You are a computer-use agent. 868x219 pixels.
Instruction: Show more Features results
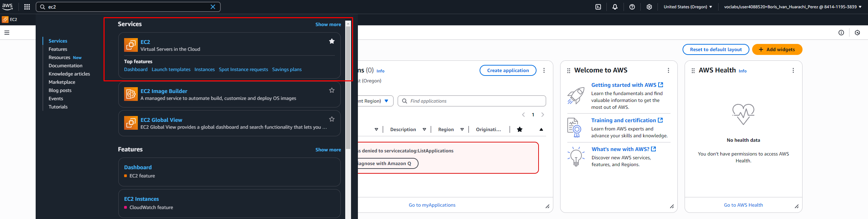(x=328, y=150)
